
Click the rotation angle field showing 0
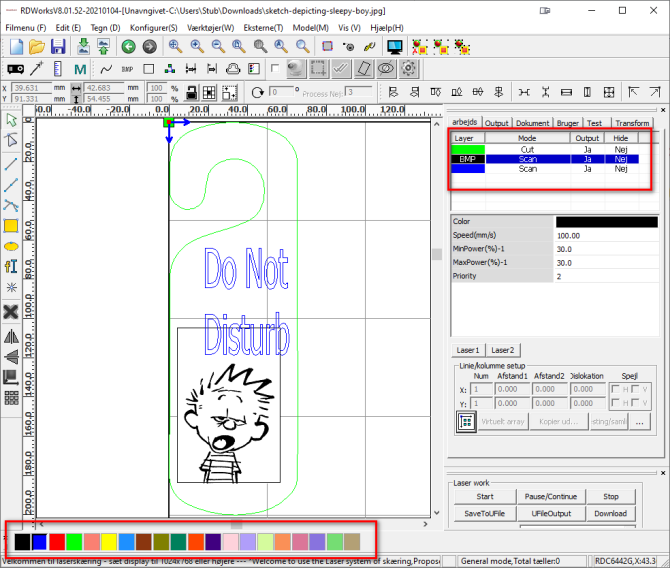pyautogui.click(x=281, y=92)
